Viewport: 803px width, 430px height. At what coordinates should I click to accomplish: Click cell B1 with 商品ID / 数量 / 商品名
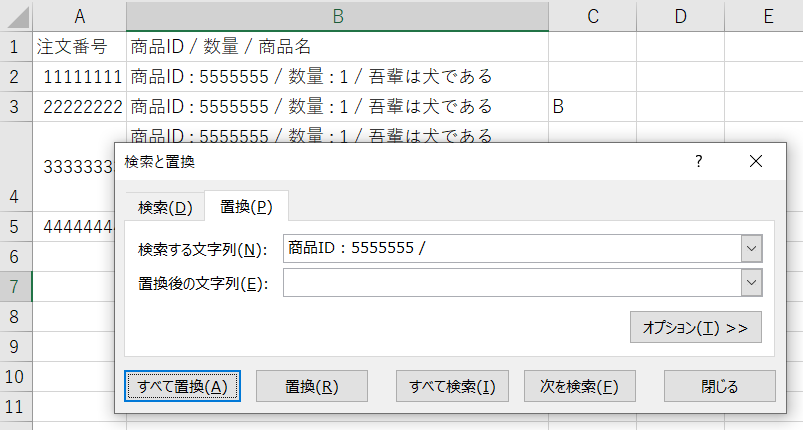(x=337, y=46)
